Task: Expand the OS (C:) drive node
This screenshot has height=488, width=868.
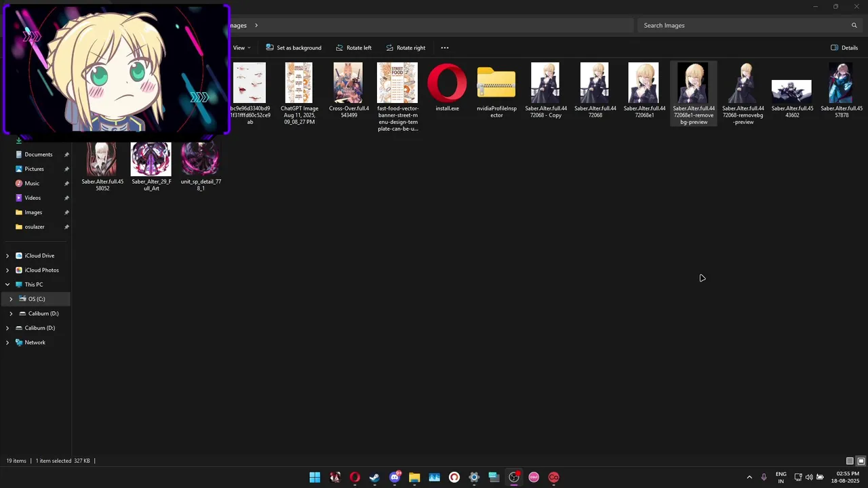Action: (11, 299)
